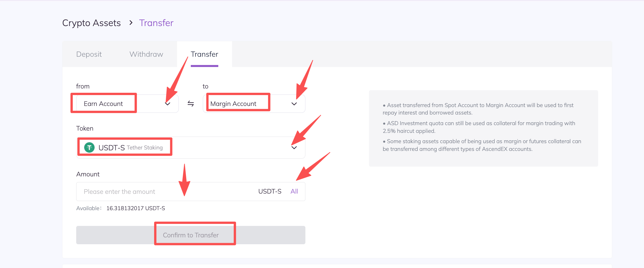The height and width of the screenshot is (268, 644).
Task: Click the available balance 16.318132017 USDT-S
Action: tap(136, 208)
